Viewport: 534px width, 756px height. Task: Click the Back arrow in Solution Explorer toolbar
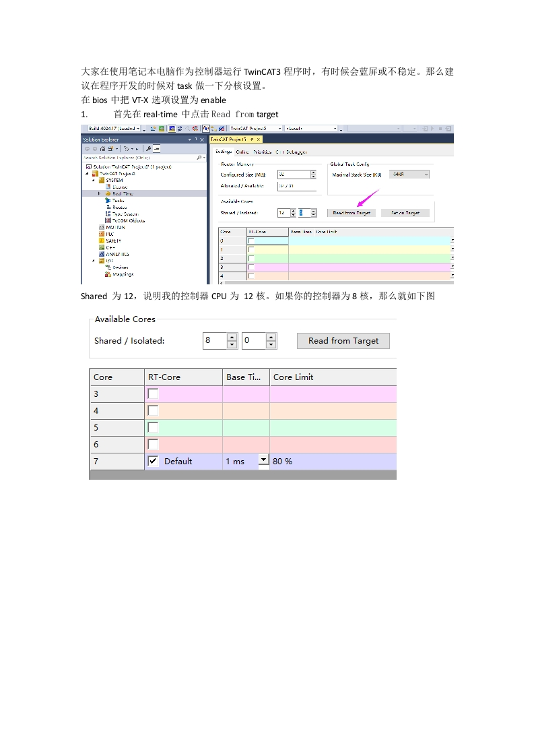point(88,148)
